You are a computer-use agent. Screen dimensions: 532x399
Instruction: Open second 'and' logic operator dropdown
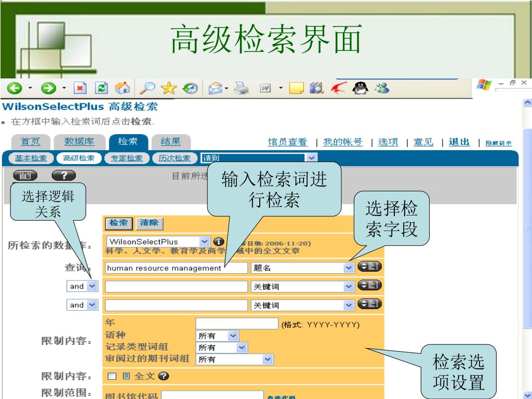[92, 305]
